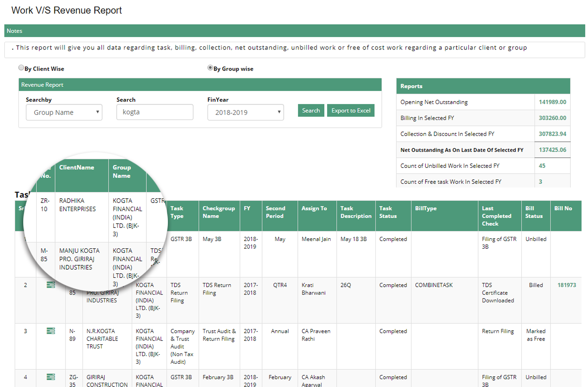
Task: Click the FY column header
Action: click(251, 216)
